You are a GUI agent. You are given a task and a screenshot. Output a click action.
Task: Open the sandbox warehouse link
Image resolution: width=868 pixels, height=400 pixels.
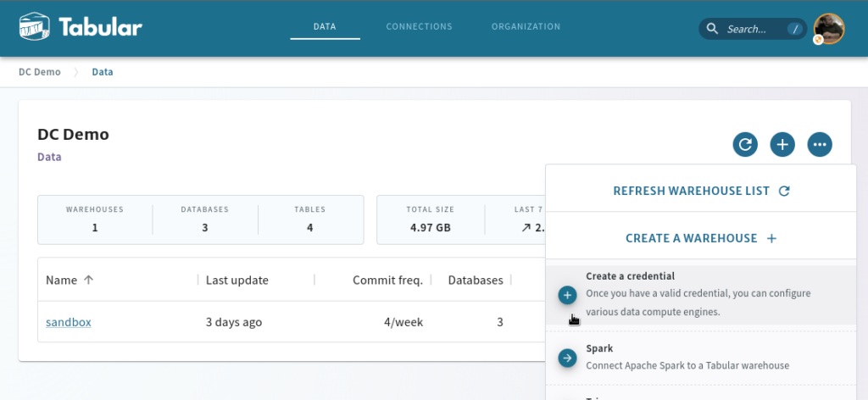coord(69,322)
